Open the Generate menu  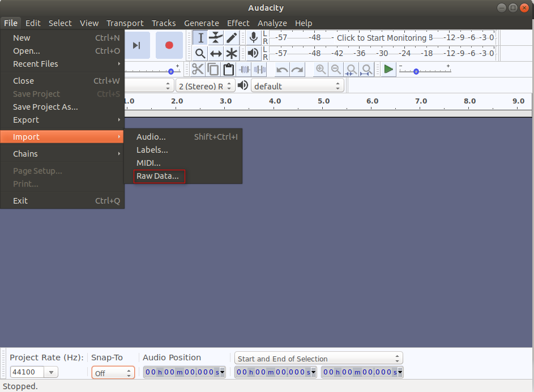click(202, 23)
